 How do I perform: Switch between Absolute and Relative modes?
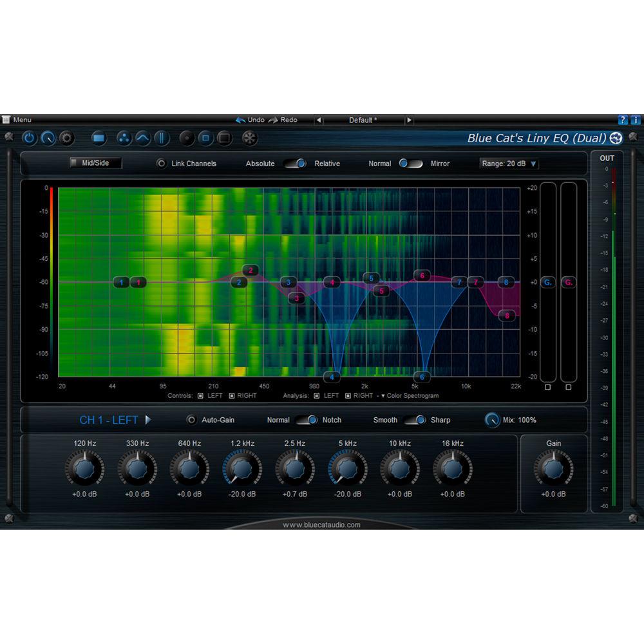295,164
